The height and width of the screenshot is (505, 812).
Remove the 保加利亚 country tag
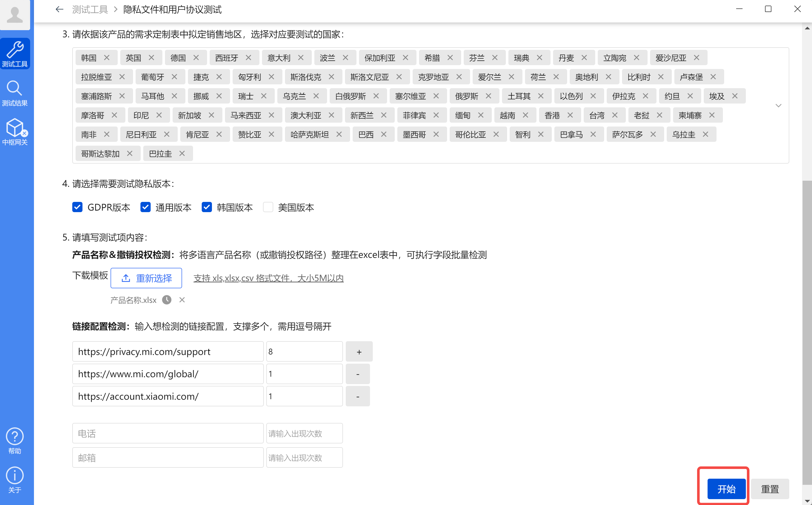click(405, 58)
